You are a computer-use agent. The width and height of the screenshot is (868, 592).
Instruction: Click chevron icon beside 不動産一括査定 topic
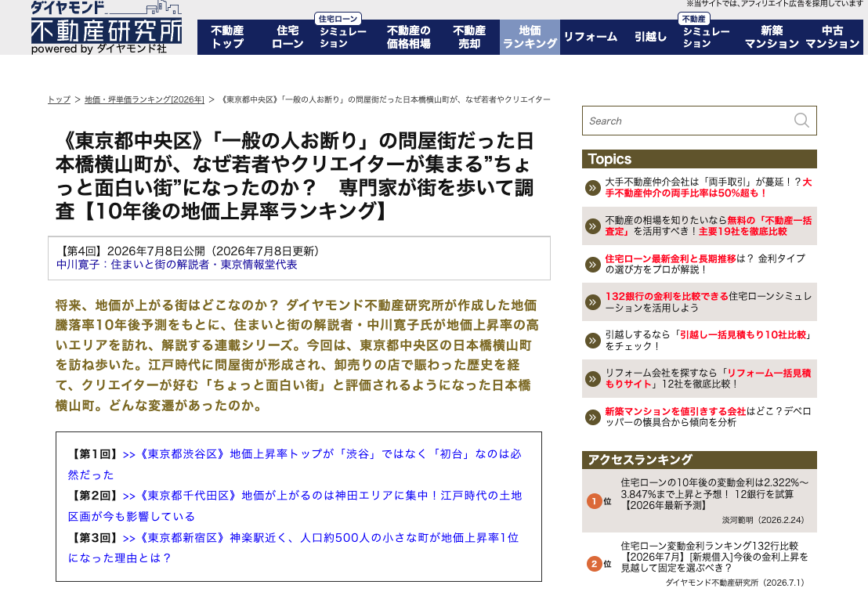point(592,226)
